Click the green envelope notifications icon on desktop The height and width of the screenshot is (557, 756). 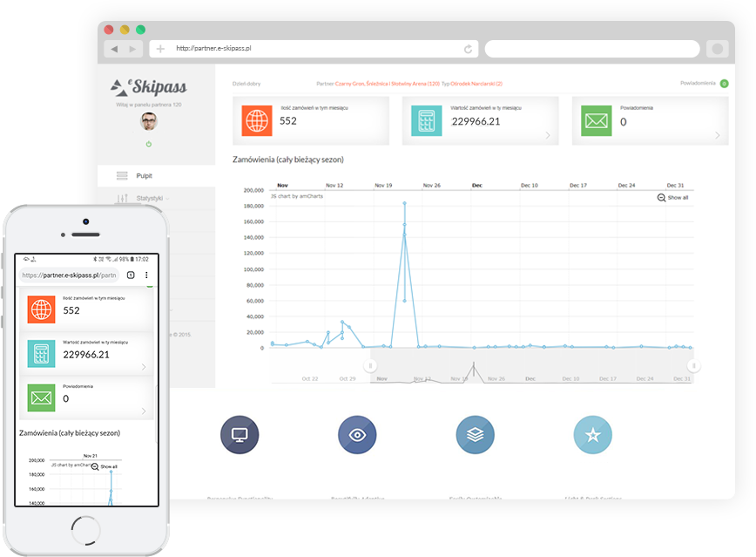597,121
